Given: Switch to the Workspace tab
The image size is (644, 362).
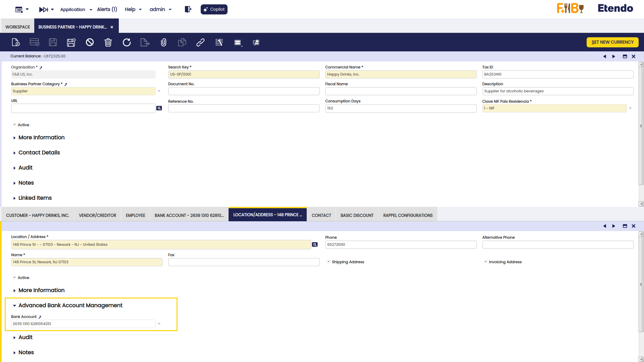Looking at the screenshot, I should (x=18, y=27).
